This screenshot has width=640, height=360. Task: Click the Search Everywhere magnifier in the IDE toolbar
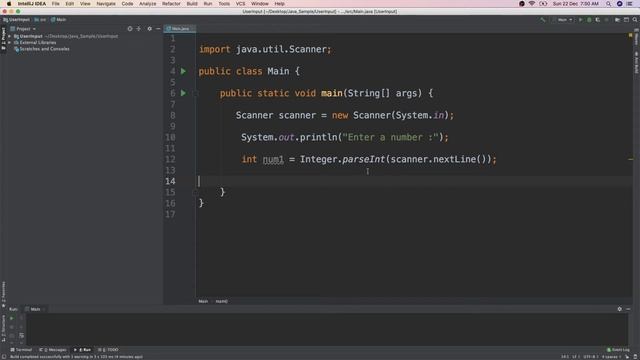click(x=635, y=20)
